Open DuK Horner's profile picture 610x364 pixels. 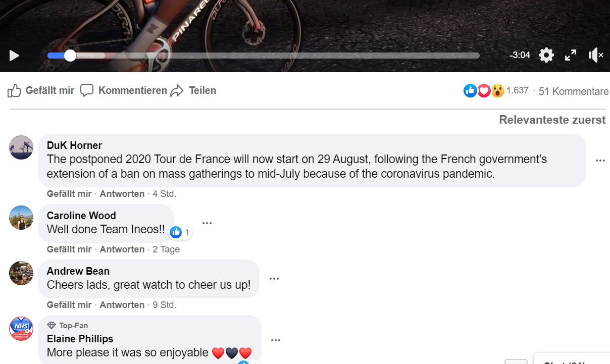tap(21, 147)
